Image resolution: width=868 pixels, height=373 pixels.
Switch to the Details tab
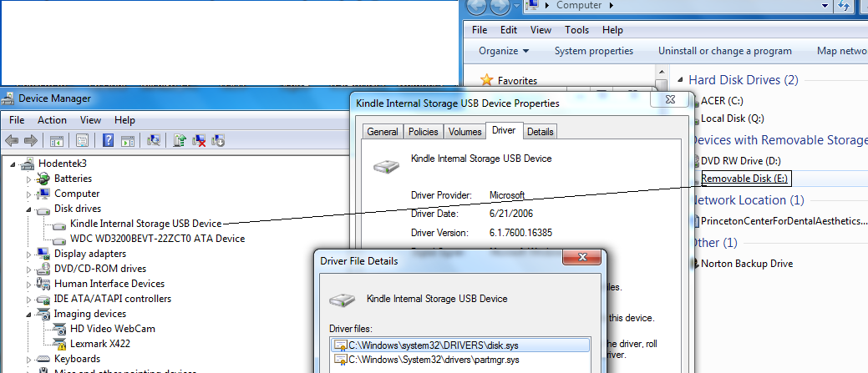pos(541,132)
